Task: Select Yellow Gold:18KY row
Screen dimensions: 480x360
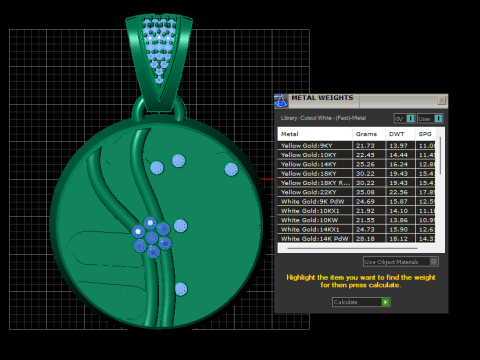Action: click(356, 174)
